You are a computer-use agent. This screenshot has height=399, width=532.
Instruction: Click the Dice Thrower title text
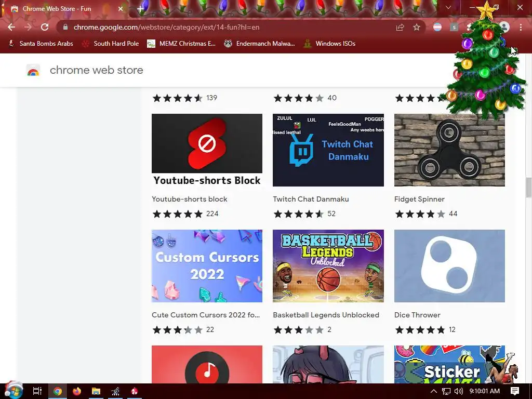417,315
